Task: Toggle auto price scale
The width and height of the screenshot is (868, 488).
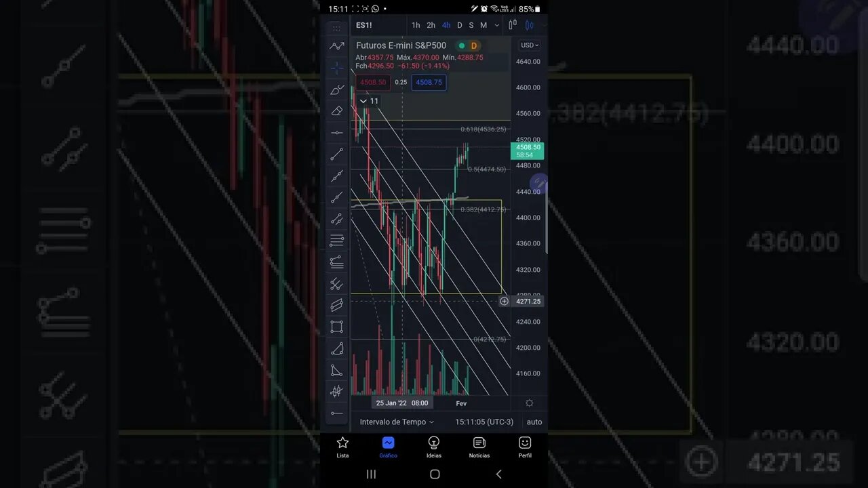Action: (534, 422)
